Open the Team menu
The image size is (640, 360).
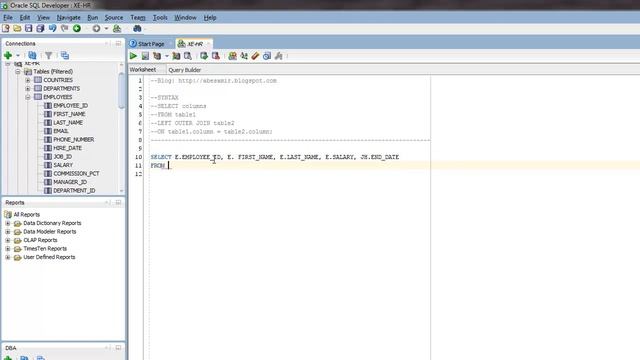pyautogui.click(x=138, y=18)
